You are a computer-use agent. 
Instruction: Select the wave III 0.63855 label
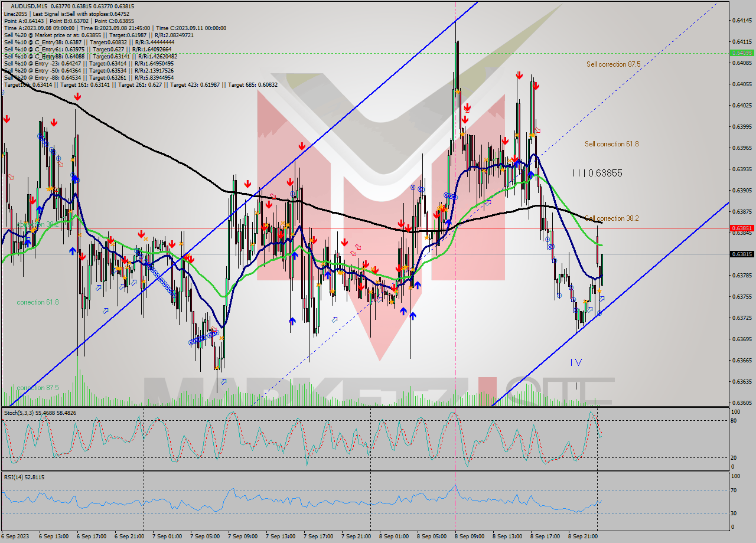597,173
